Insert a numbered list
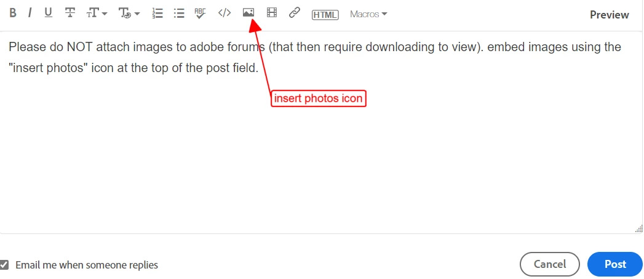 point(157,13)
